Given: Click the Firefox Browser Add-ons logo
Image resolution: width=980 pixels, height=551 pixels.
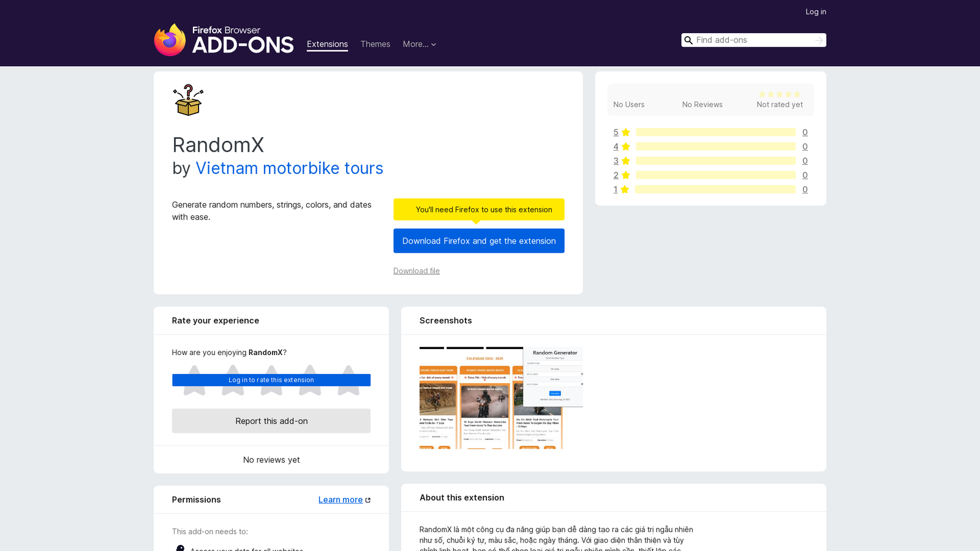Looking at the screenshot, I should pyautogui.click(x=224, y=40).
